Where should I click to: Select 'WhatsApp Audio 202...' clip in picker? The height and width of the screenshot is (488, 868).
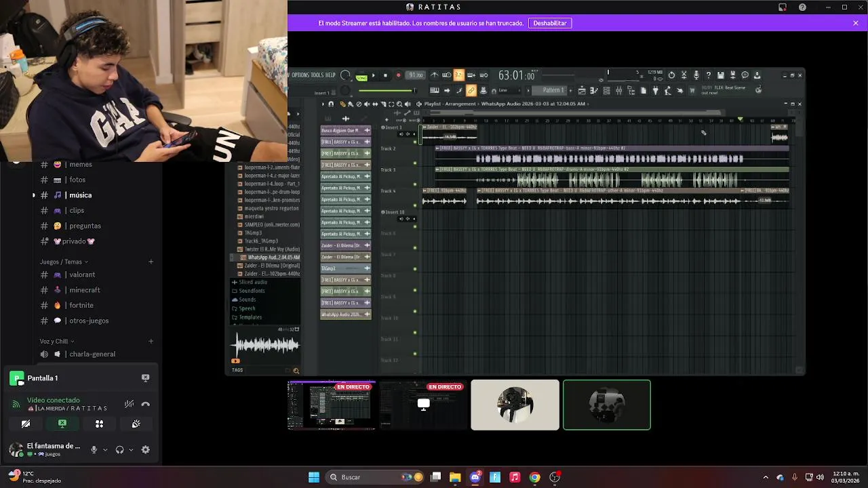click(x=346, y=314)
